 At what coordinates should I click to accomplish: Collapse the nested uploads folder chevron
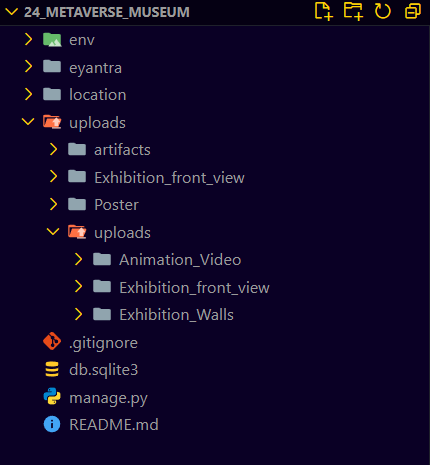(53, 232)
